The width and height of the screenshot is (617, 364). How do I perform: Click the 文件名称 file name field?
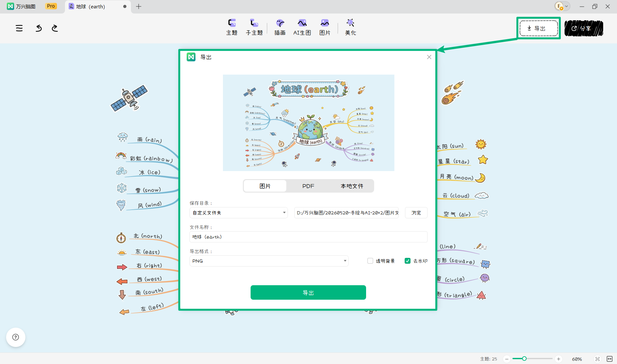coord(308,237)
